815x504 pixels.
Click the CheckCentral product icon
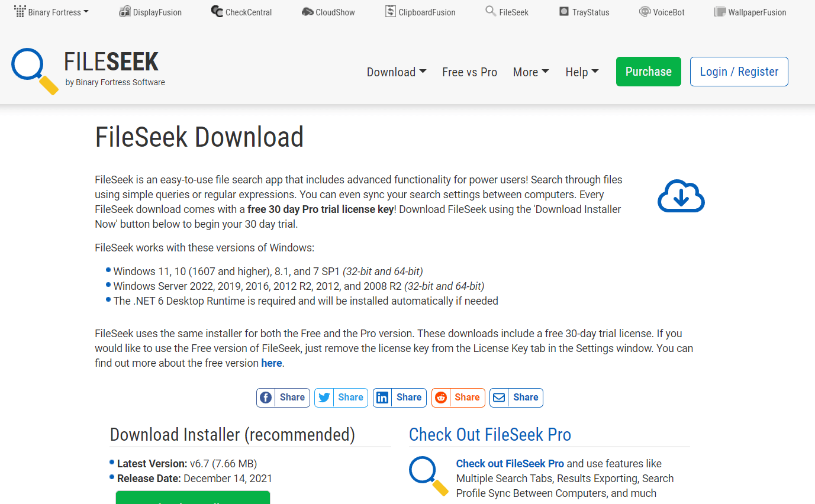pos(217,12)
